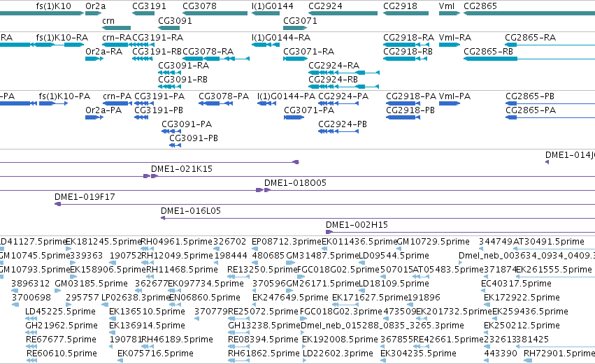Click the CG3091-PA protein label
The width and height of the screenshot is (595, 364).
click(x=187, y=124)
